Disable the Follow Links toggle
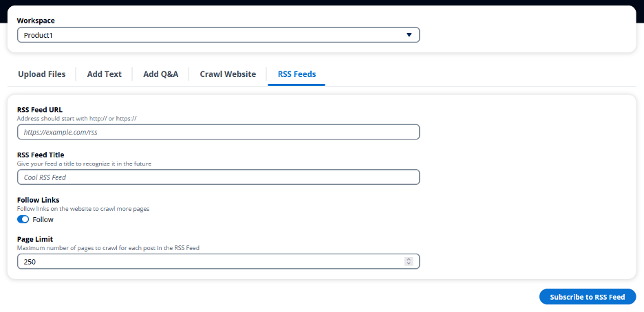This screenshot has height=312, width=644. (23, 219)
